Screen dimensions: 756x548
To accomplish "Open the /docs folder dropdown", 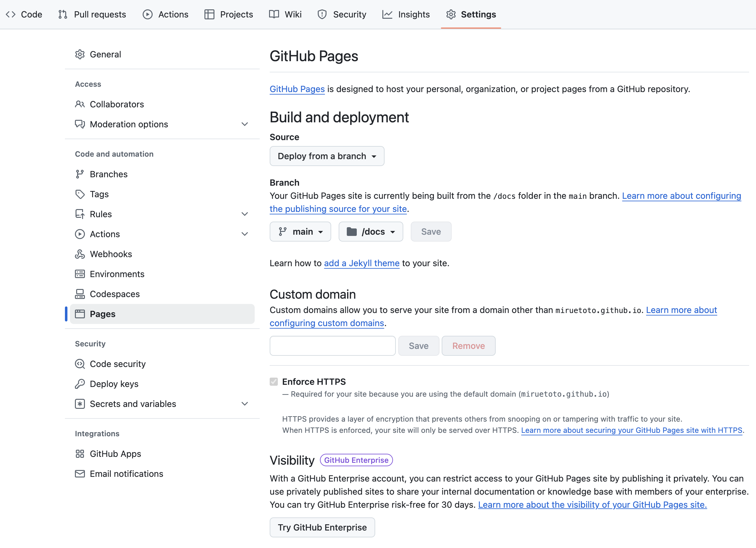I will point(371,232).
